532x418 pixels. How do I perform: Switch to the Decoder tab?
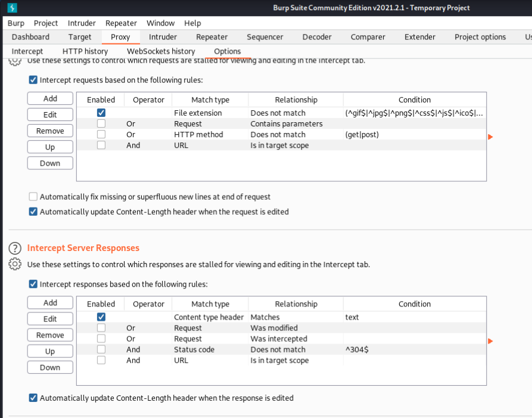tap(316, 37)
